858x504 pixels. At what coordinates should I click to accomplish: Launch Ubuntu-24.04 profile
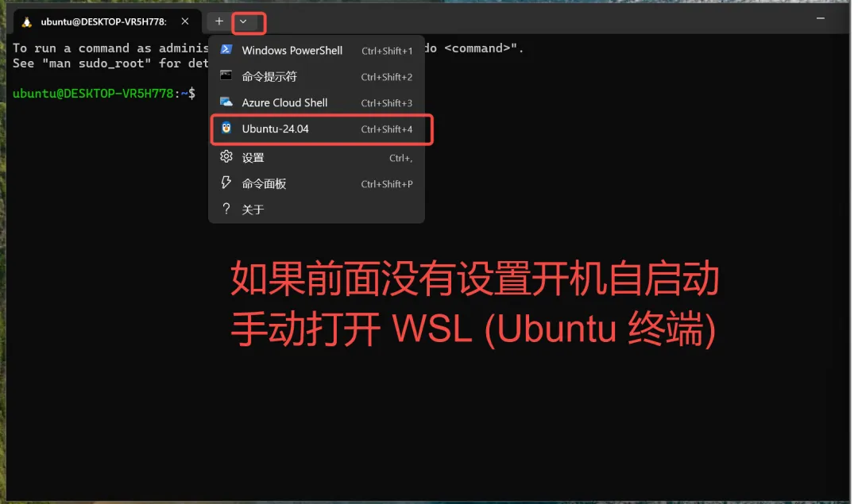coord(316,129)
